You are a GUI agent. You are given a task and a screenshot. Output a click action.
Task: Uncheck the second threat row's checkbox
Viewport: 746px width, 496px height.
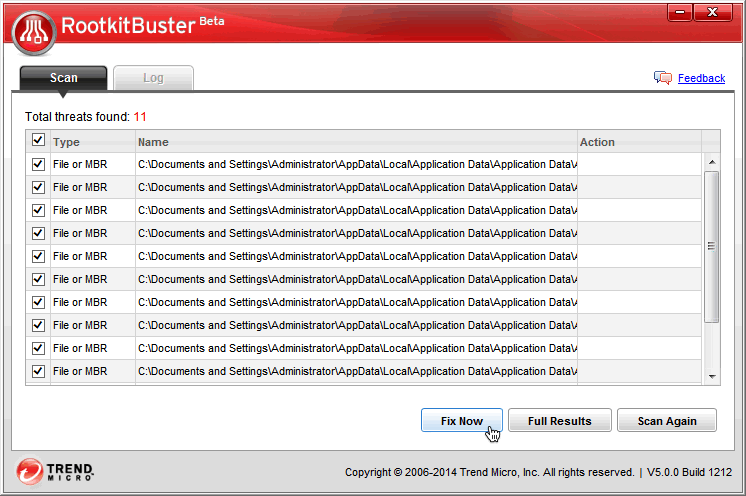(38, 187)
